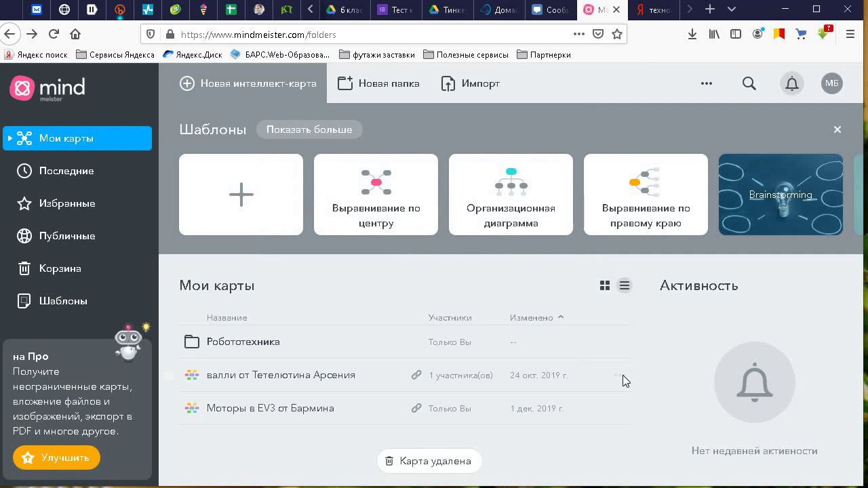This screenshot has width=868, height=488.
Task: Go back in the browser
Action: click(x=9, y=34)
